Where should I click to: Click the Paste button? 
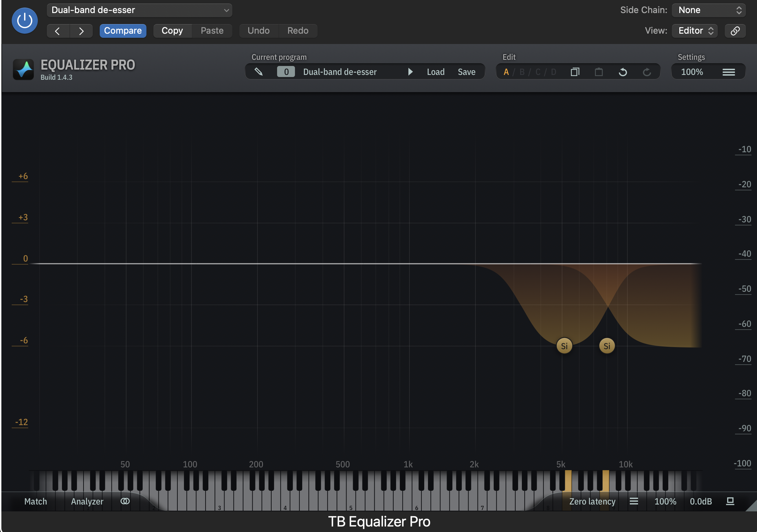[x=212, y=31]
